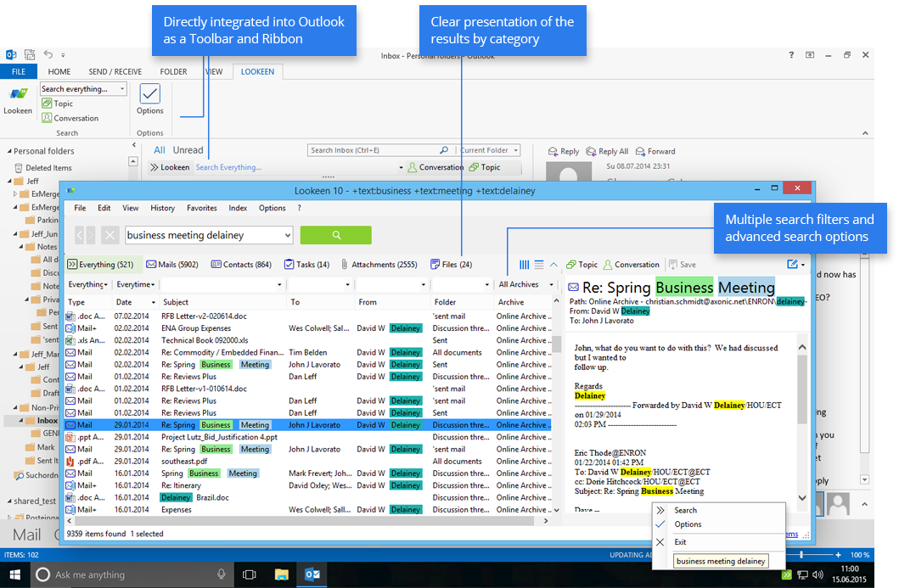Click the Lookeen ribbon logo button
The width and height of the screenshot is (899, 588).
click(18, 98)
